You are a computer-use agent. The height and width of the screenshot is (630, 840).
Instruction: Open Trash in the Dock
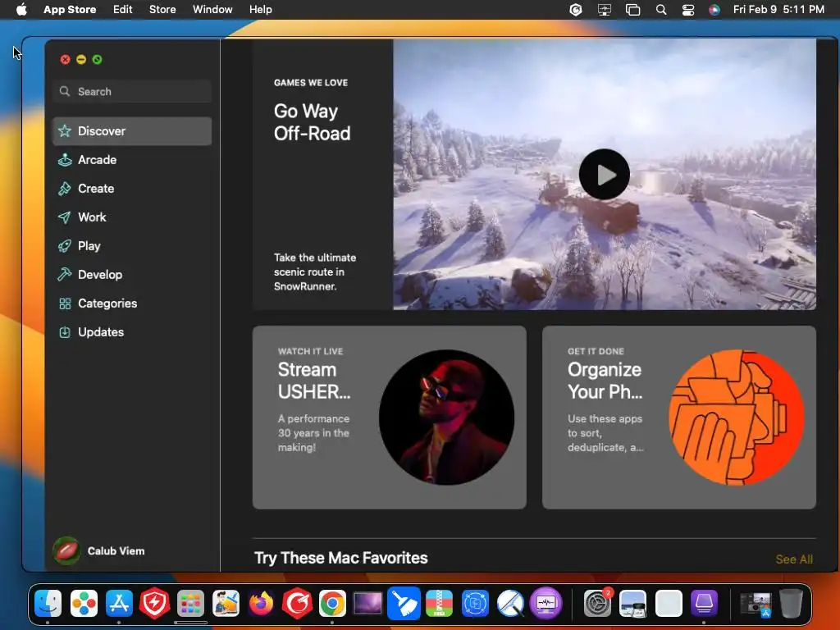(x=791, y=604)
